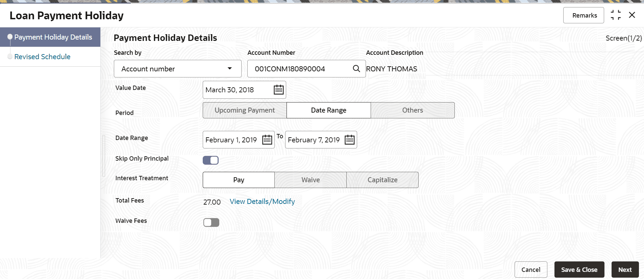Click Save & Close

coord(579,270)
